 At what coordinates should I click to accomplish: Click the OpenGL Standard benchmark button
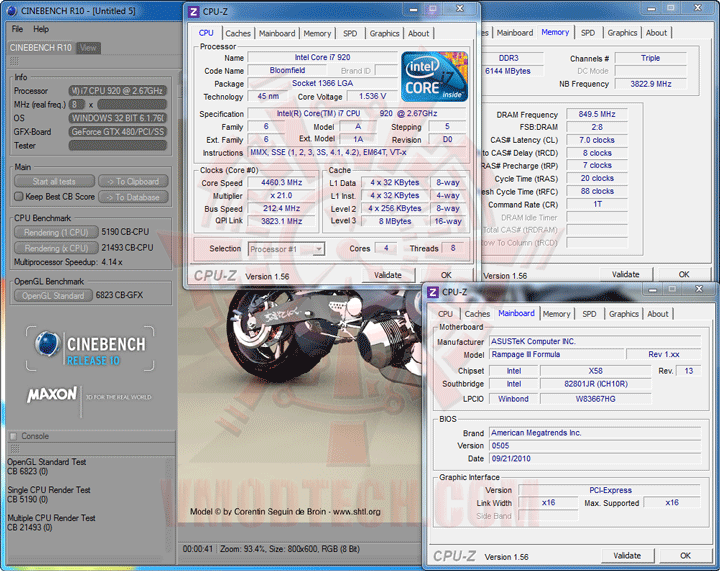[53, 296]
